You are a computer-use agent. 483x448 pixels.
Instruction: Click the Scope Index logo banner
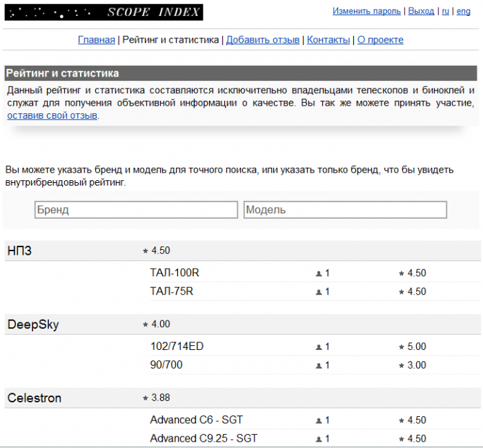[x=103, y=12]
